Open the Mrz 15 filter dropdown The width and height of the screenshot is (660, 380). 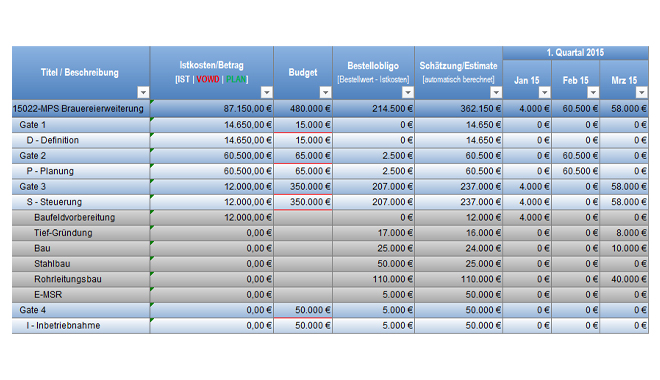641,92
